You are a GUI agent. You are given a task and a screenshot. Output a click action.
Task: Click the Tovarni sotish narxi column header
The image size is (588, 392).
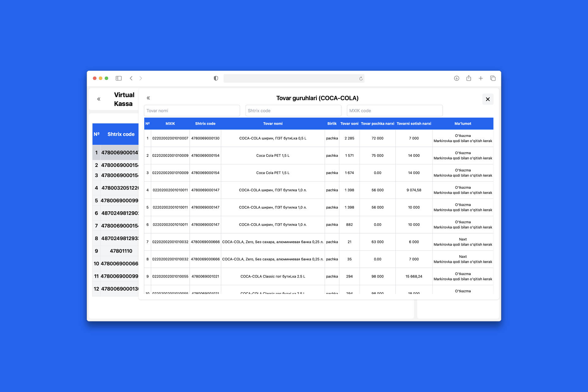414,124
